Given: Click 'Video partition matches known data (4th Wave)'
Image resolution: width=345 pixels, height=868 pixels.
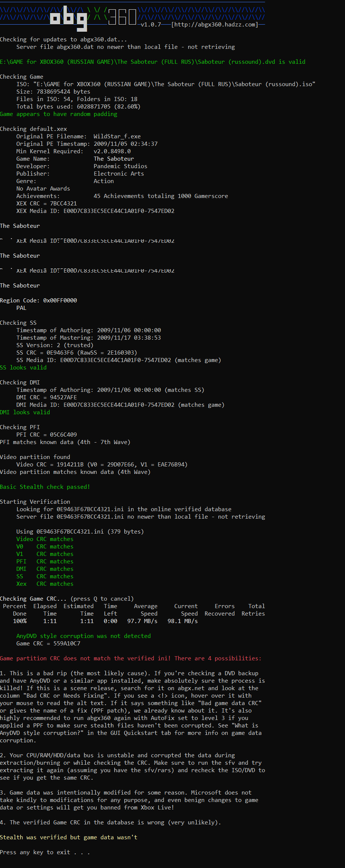Looking at the screenshot, I should (x=75, y=472).
